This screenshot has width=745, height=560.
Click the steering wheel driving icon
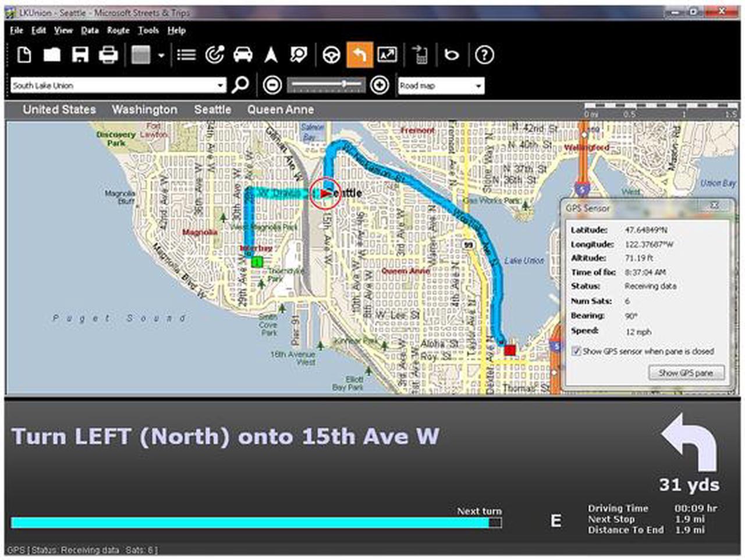(332, 55)
